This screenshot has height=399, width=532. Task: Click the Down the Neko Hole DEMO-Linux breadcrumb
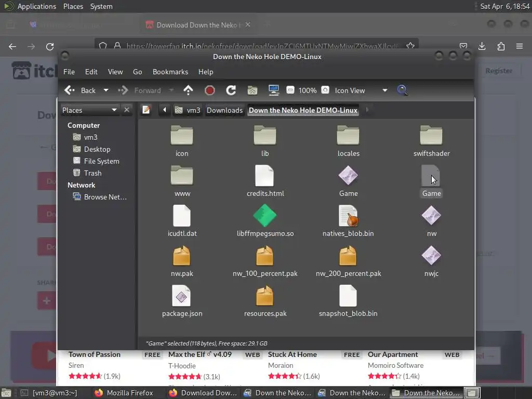303,110
